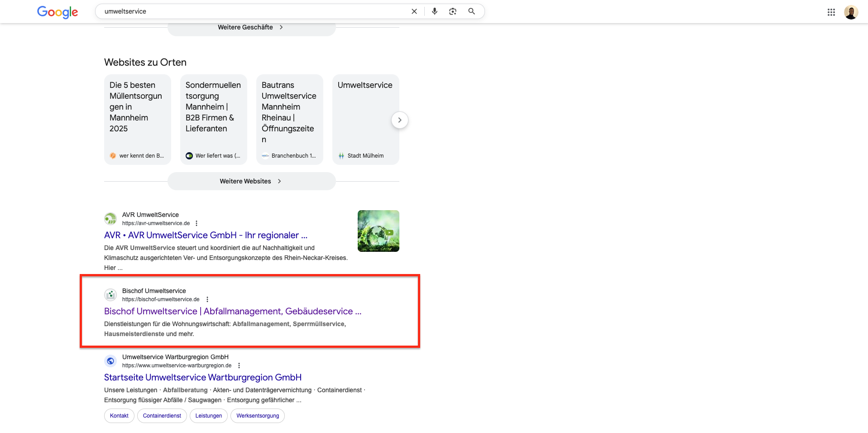Show next website cards with carousel arrow
Screen dimensions: 868x433
pos(400,120)
